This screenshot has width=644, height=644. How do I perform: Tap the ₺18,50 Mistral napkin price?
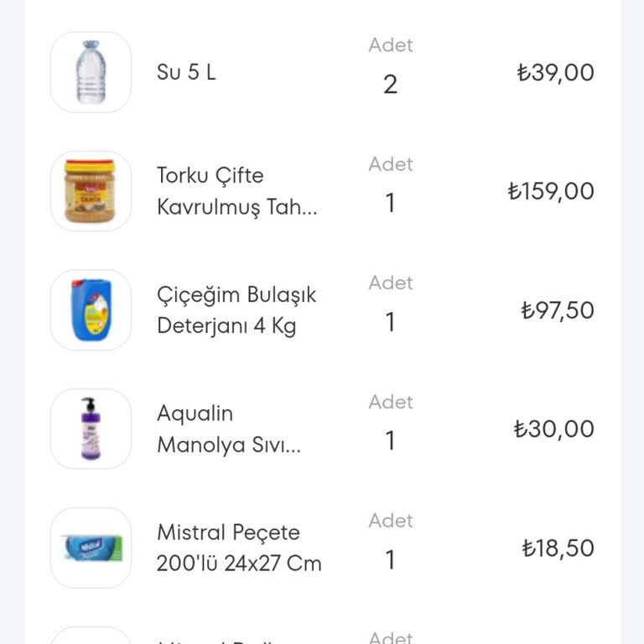[558, 548]
